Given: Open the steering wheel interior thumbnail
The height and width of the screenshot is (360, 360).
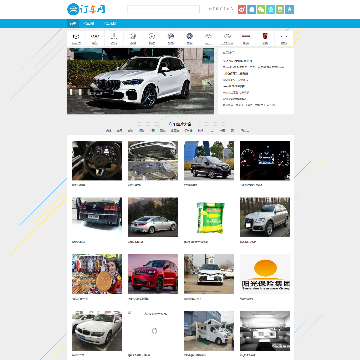Looking at the screenshot, I should point(97,161).
